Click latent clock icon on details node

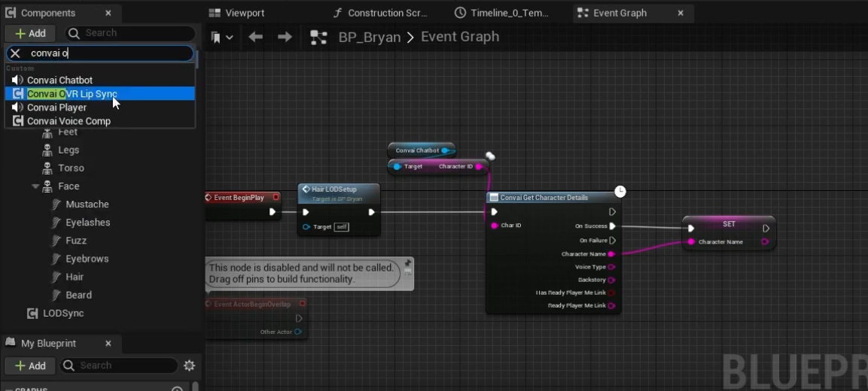[x=620, y=191]
